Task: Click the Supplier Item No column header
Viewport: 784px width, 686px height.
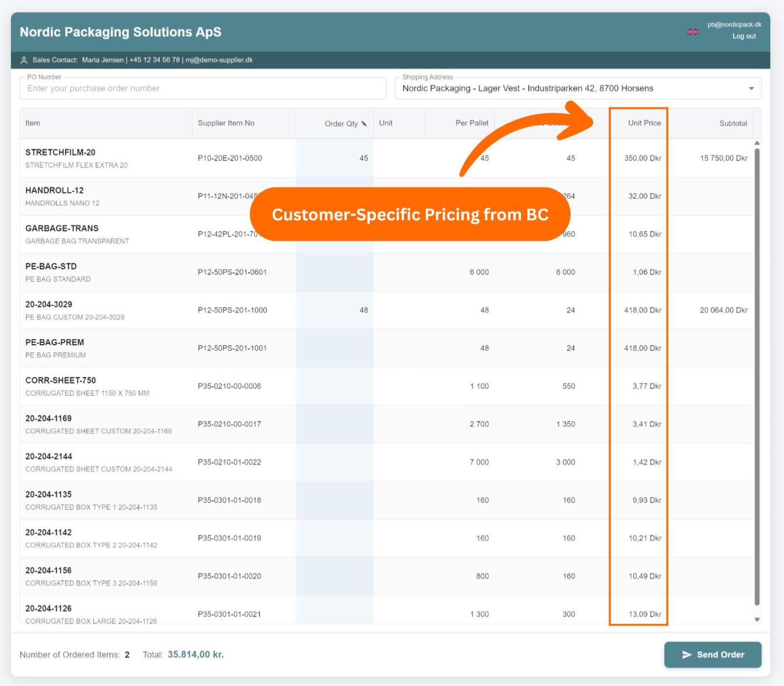Action: click(x=226, y=123)
